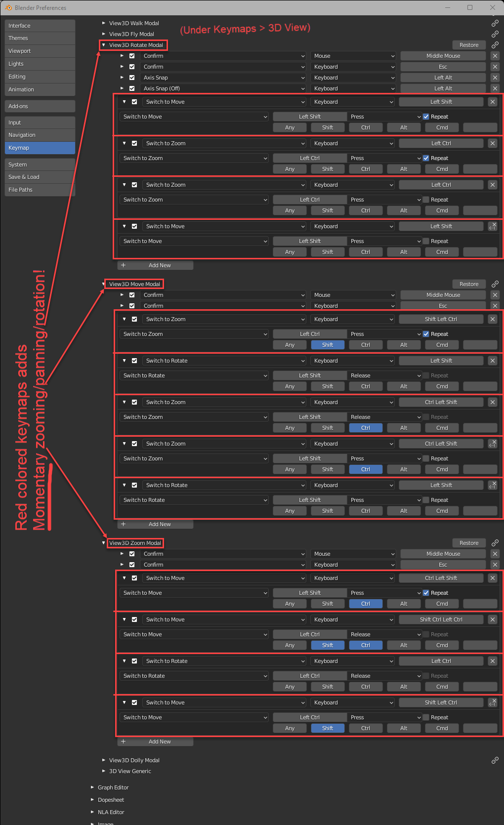Image resolution: width=504 pixels, height=825 pixels.
Task: Disable the Axis Snap (Off) item checkbox
Action: tap(132, 88)
